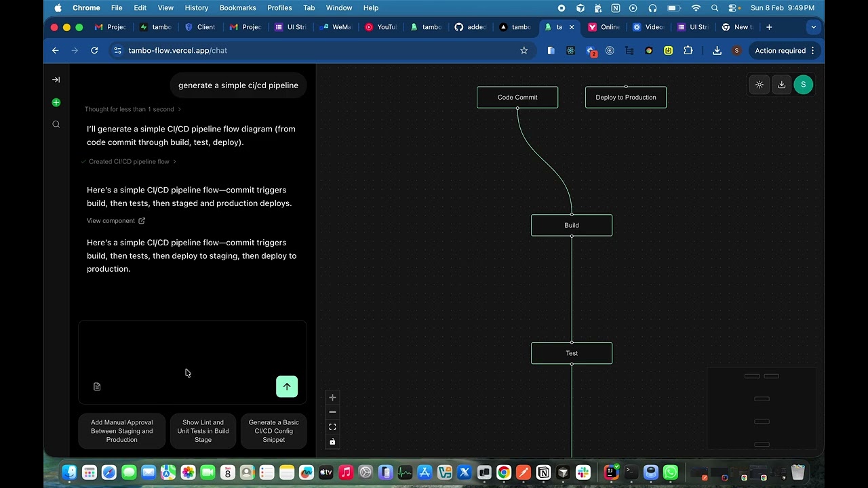This screenshot has width=868, height=488.
Task: Select 'Generate a Basic CI/CD Config Snippet' suggestion
Action: pos(274,431)
